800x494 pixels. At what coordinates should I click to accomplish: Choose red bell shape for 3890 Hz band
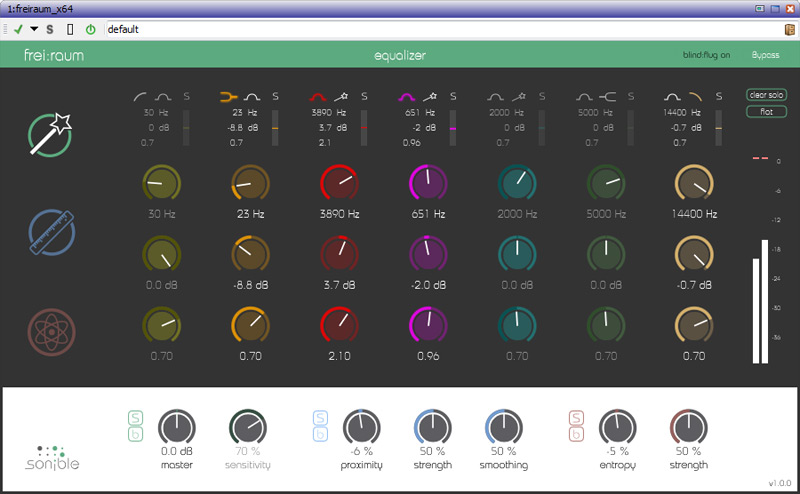[318, 96]
